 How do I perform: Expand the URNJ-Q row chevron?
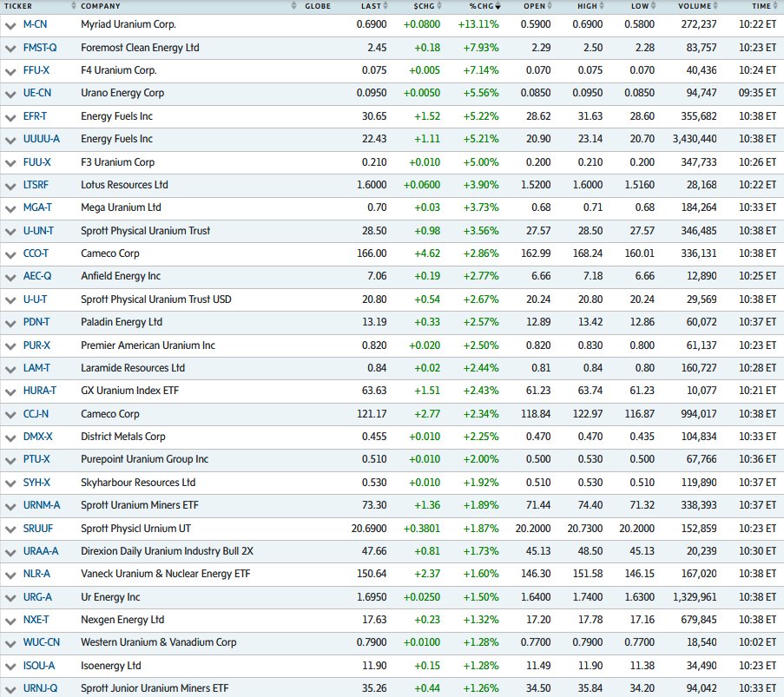tap(10, 689)
